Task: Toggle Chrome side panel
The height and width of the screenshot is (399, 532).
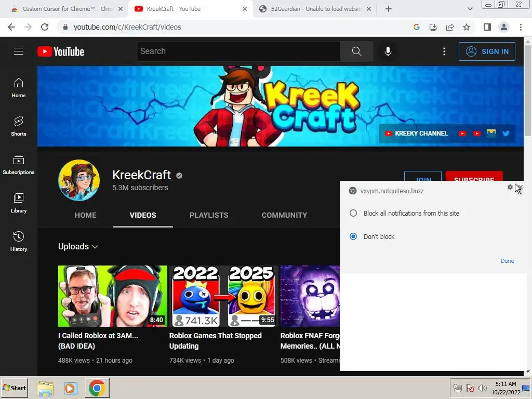Action: pyautogui.click(x=487, y=27)
